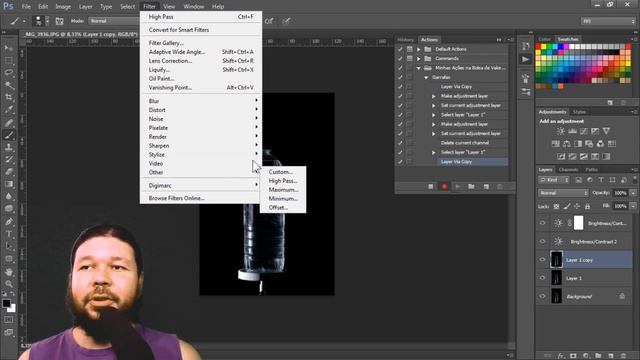Pick the red swatch in Swatches

click(538, 47)
